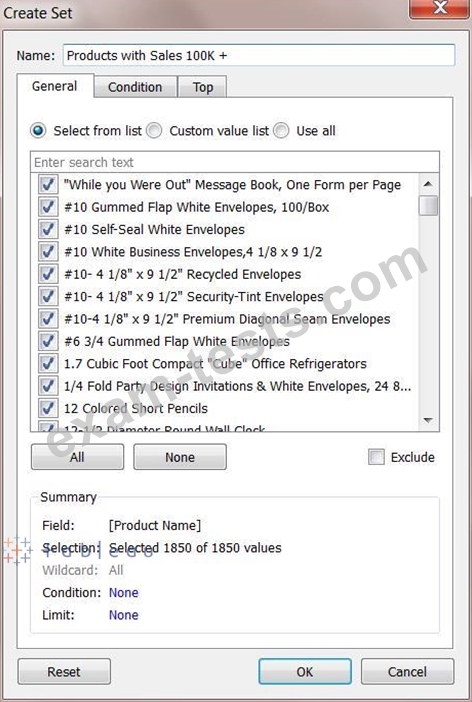Uncheck 12 Colored Short Pencils item
The height and width of the screenshot is (702, 472).
(x=48, y=408)
